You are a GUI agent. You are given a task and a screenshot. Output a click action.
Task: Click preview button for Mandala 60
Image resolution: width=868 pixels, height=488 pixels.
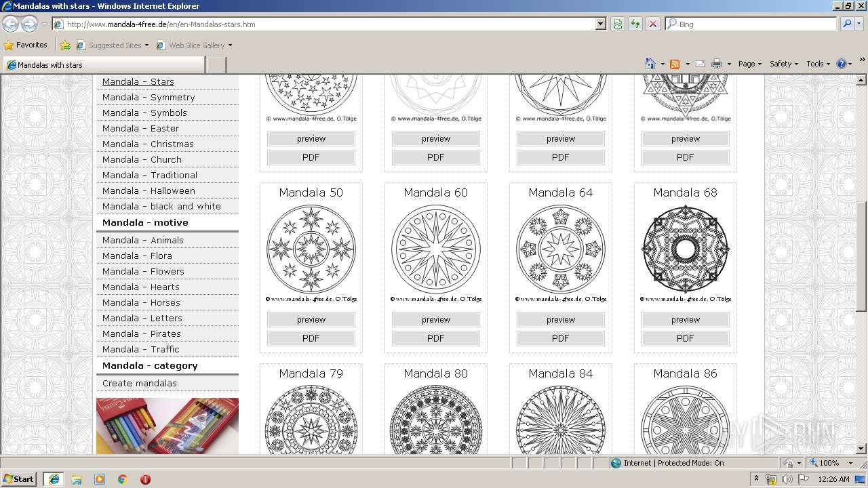[x=436, y=319]
